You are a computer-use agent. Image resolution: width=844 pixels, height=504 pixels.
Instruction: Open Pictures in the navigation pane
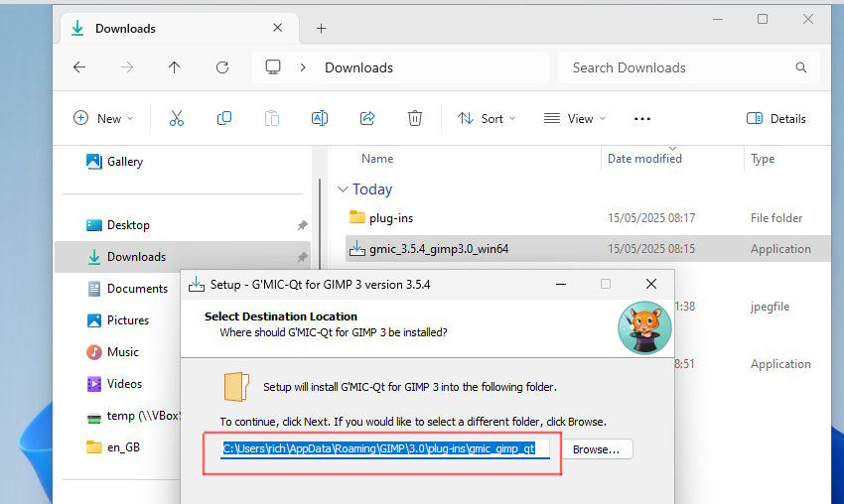[118, 320]
